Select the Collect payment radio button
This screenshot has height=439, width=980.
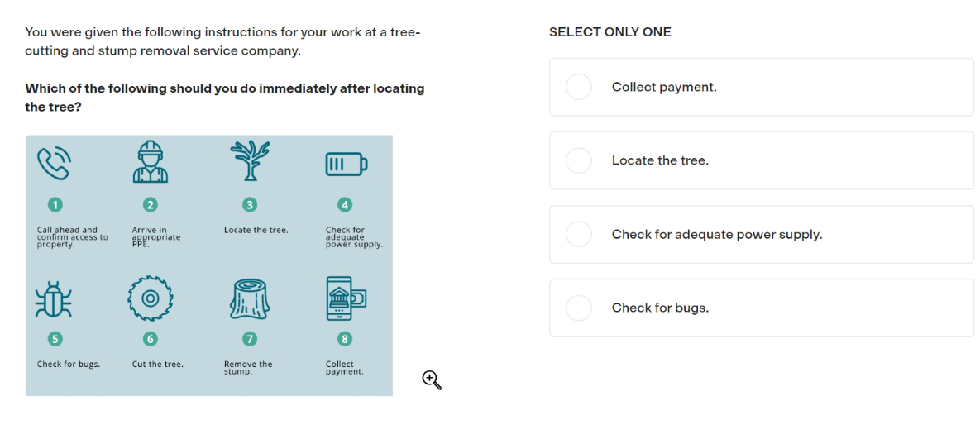pos(579,87)
